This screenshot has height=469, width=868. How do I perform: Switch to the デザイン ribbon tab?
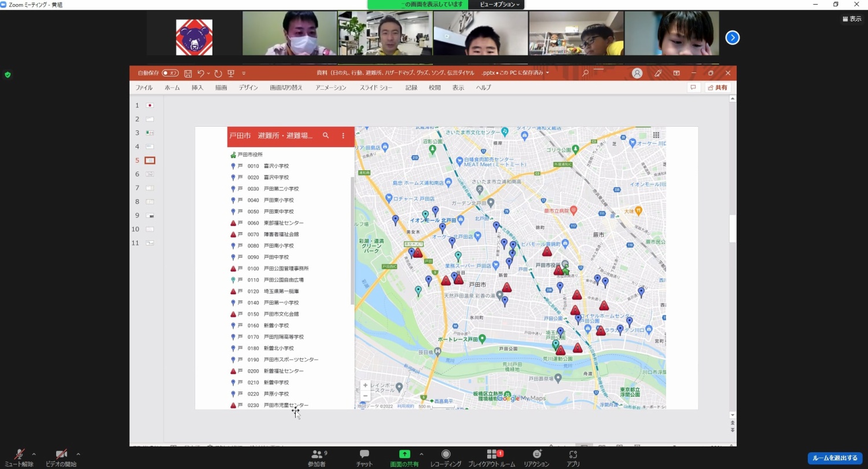[x=248, y=88]
